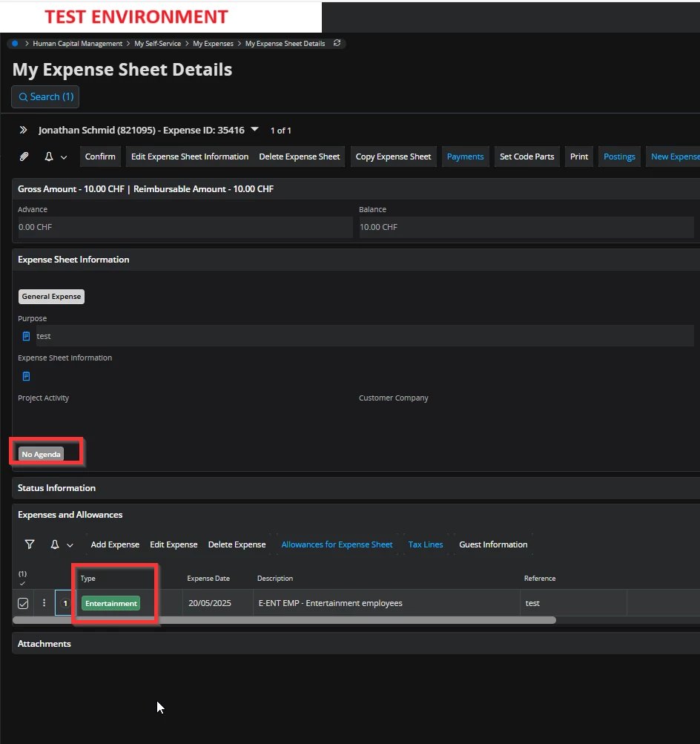This screenshot has width=700, height=744.
Task: Click Delete Expense
Action: coord(237,544)
